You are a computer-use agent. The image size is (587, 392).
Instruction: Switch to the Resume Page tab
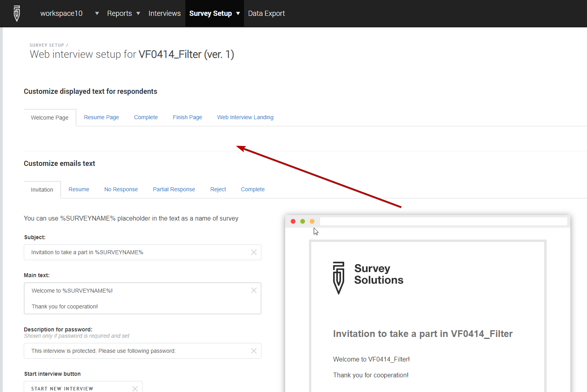[101, 117]
